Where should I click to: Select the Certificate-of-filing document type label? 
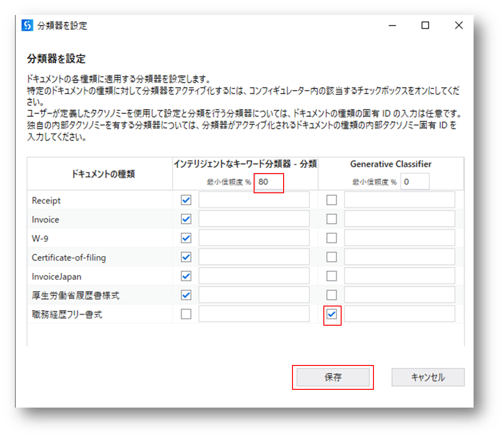[69, 257]
